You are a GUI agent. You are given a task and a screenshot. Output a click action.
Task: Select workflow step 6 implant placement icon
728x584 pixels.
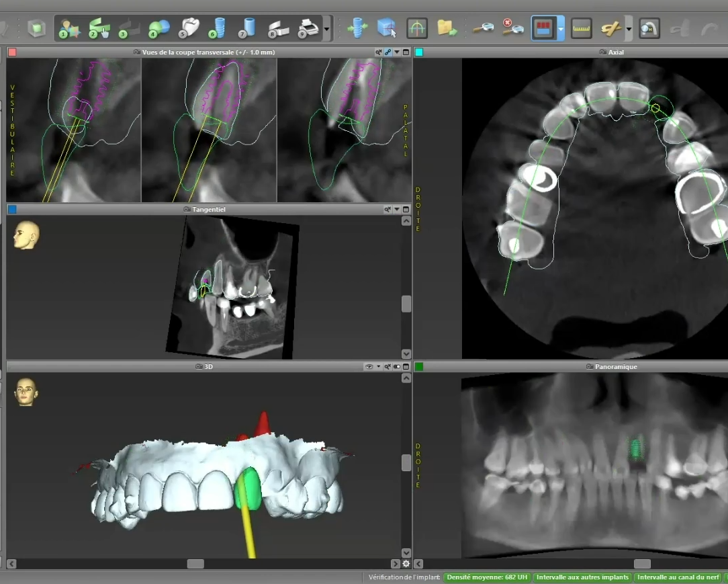[x=218, y=28]
